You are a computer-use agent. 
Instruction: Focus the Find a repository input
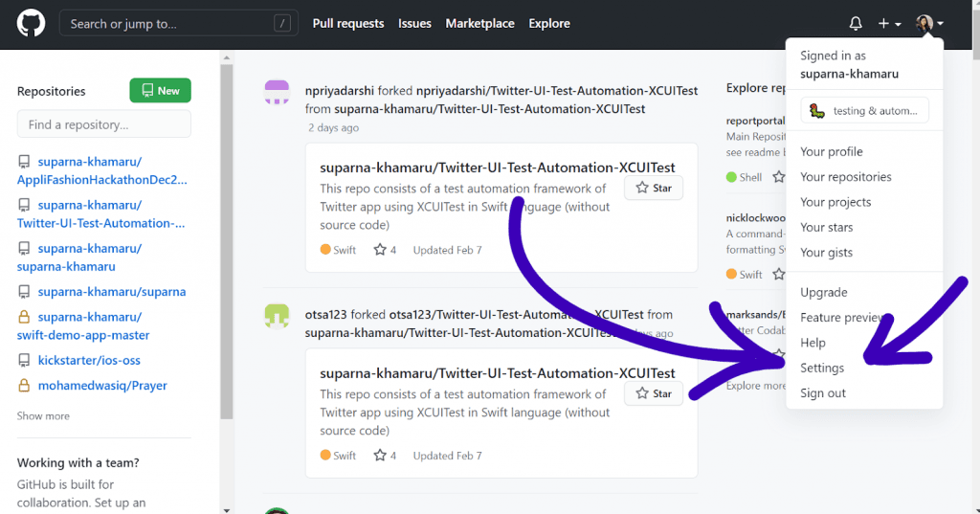tap(103, 124)
